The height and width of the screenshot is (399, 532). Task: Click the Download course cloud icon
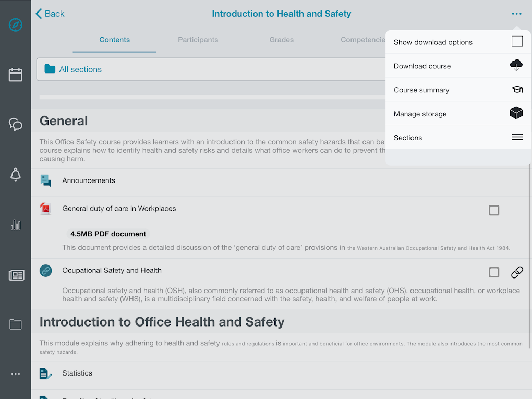(516, 65)
